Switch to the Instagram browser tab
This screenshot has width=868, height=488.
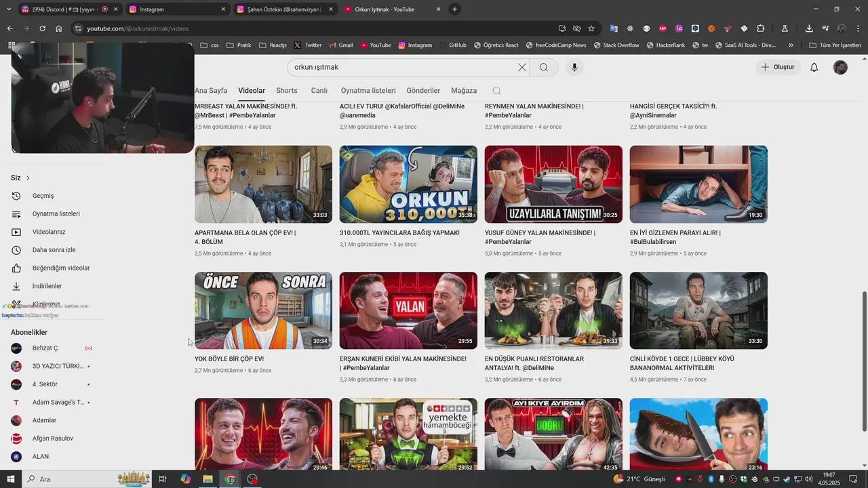(x=178, y=9)
